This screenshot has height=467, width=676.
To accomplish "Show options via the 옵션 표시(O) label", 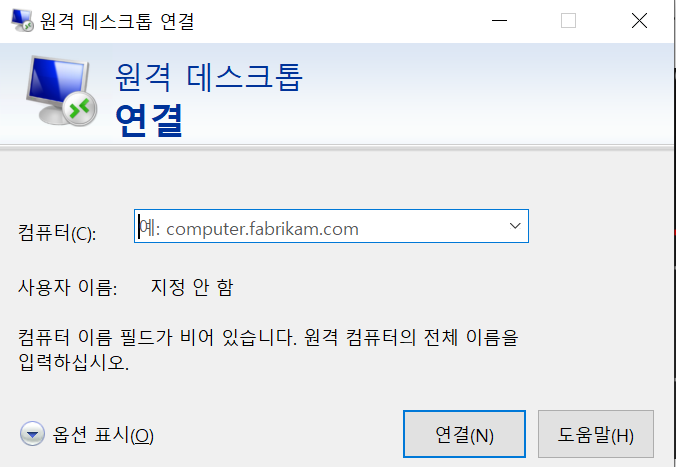I will pyautogui.click(x=103, y=435).
